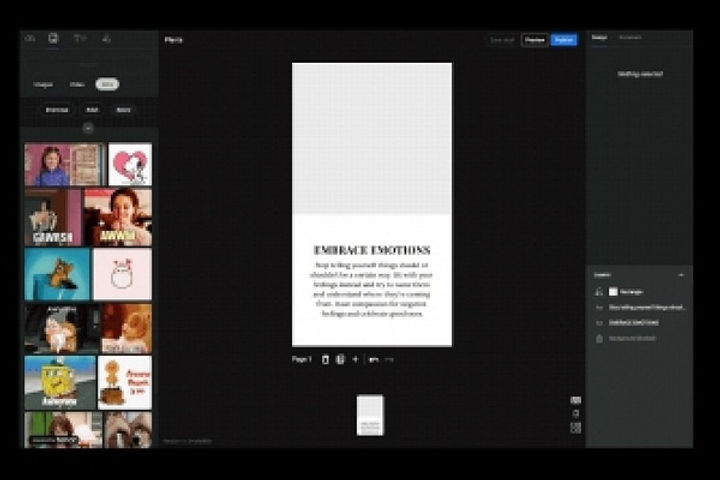
Task: Delete Page 1 with the trash icon
Action: (325, 359)
